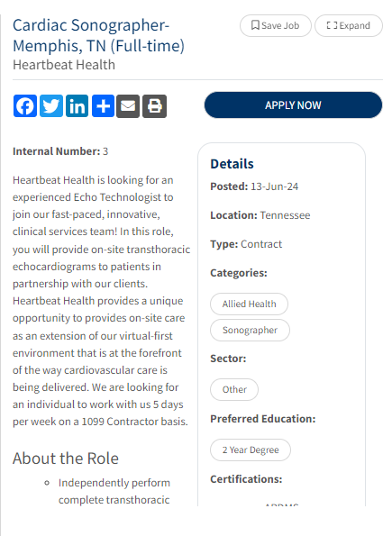
Task: Click the Expand button label
Action: (x=355, y=25)
